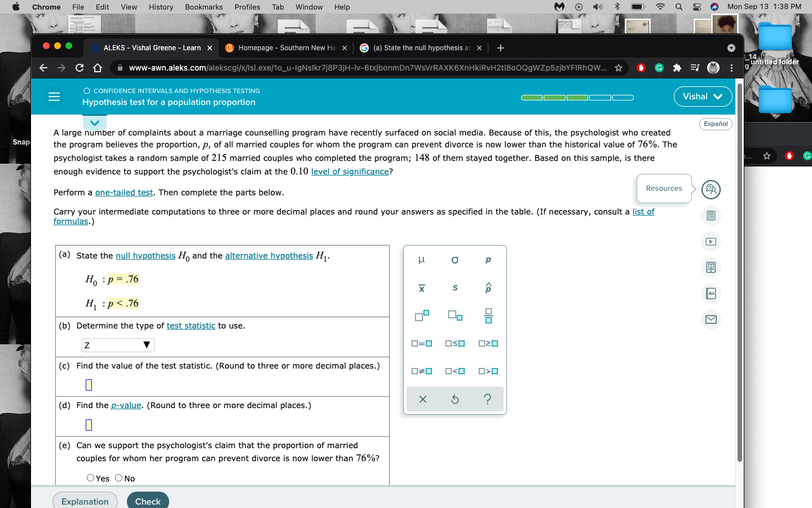The width and height of the screenshot is (812, 508).
Task: Open the dictionary (Aa) icon
Action: (x=711, y=294)
